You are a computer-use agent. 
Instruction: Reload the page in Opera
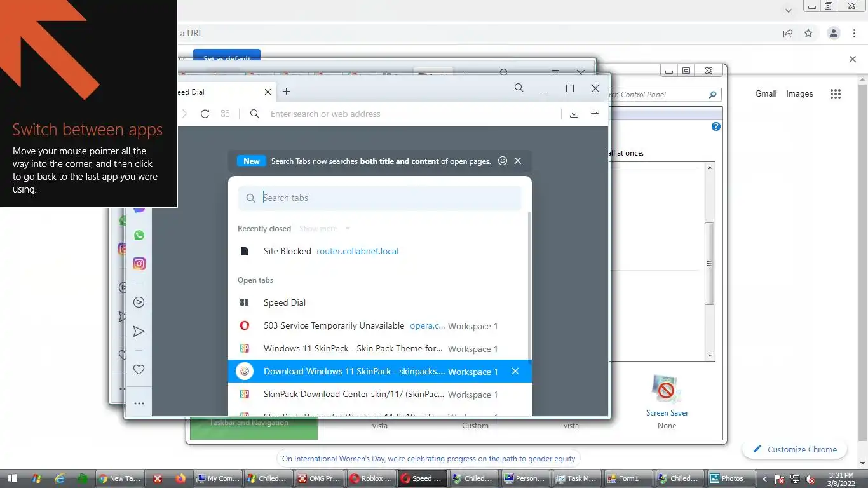[x=205, y=114]
